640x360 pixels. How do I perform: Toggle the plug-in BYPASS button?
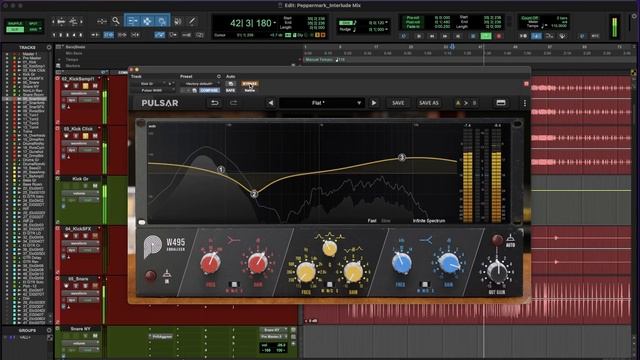(x=250, y=84)
